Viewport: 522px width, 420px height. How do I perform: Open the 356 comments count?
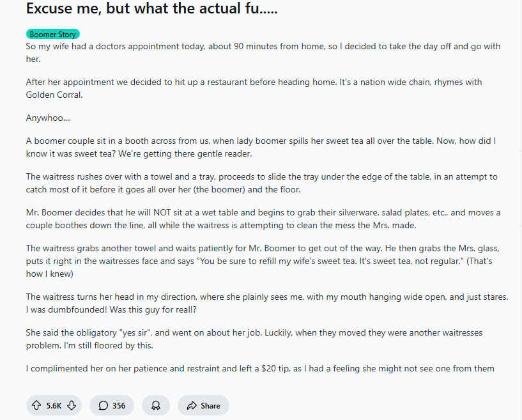pos(119,405)
